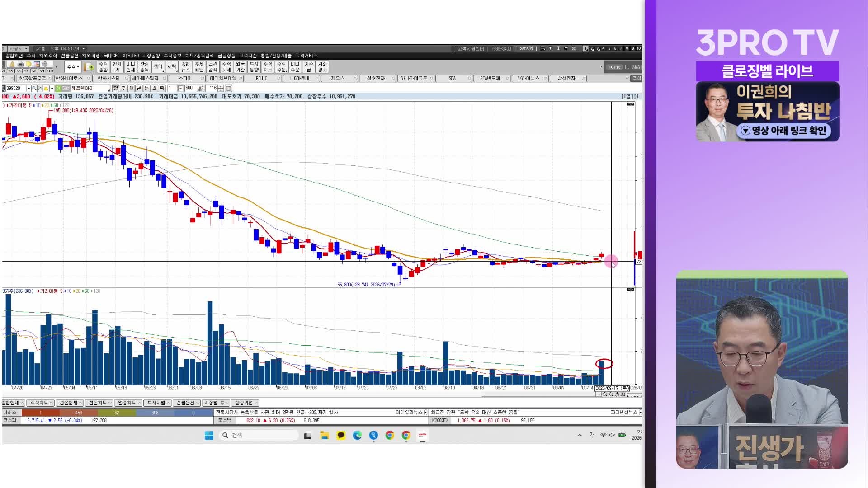Image resolution: width=868 pixels, height=488 pixels.
Task: Open the 해외주식 menu
Action: [x=48, y=56]
